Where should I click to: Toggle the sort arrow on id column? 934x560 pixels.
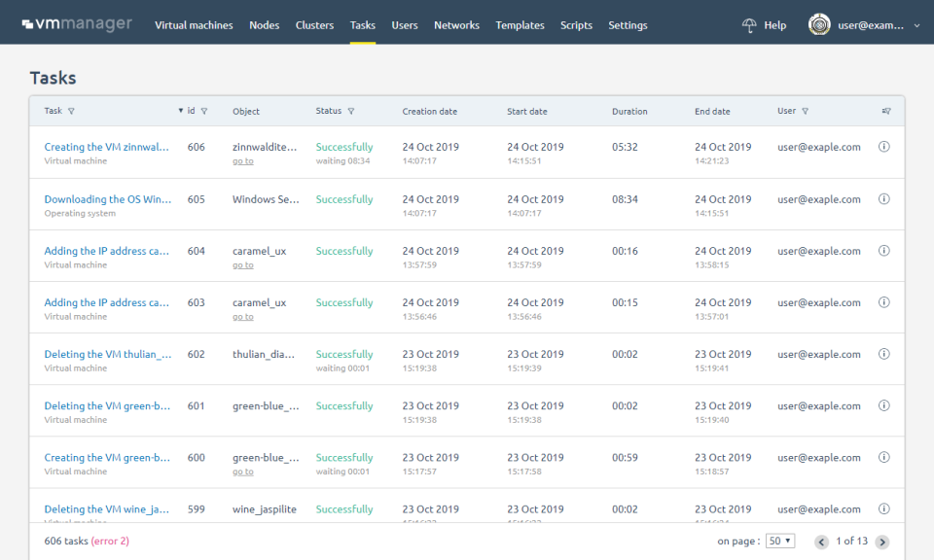click(180, 111)
